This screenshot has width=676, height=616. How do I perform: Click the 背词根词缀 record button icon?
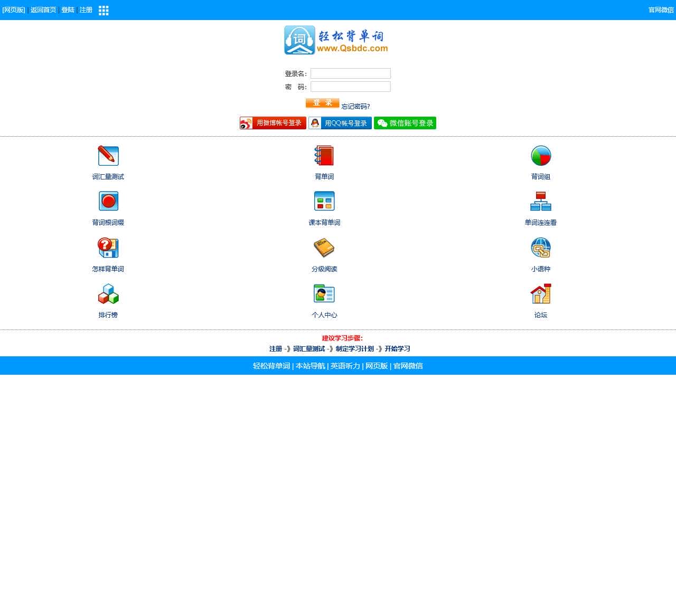[108, 201]
